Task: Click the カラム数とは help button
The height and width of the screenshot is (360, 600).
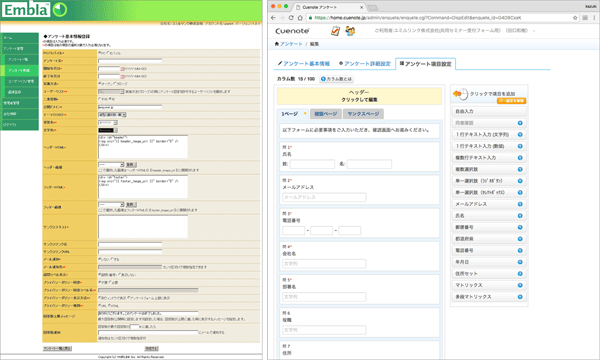Action: click(x=336, y=79)
